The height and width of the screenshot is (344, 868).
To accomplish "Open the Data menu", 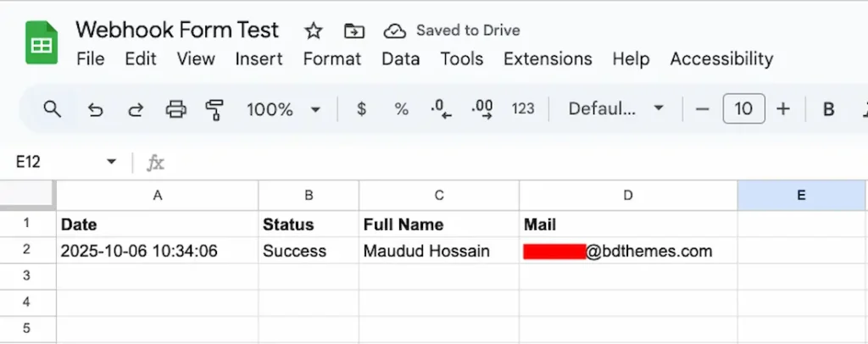I will coord(400,58).
